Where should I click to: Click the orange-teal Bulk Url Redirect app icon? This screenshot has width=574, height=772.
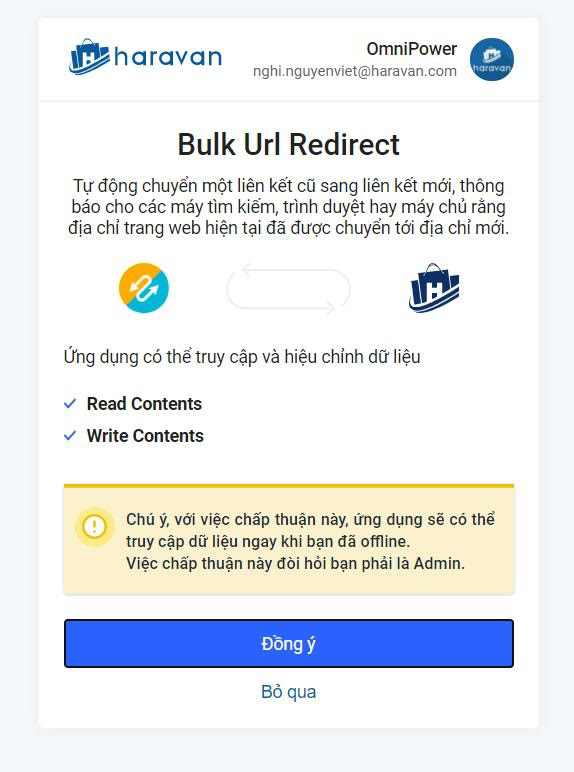pyautogui.click(x=144, y=288)
